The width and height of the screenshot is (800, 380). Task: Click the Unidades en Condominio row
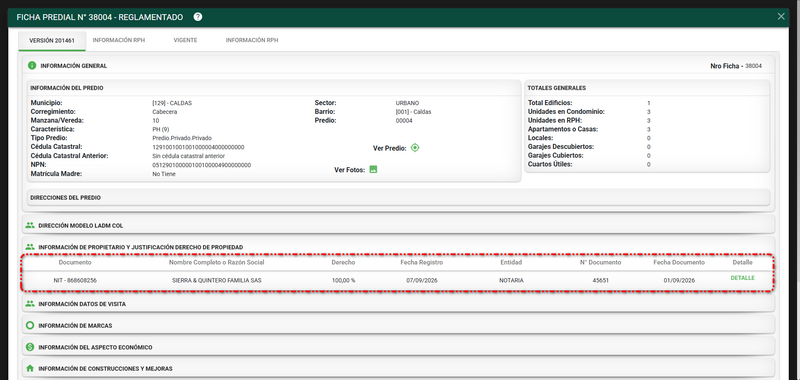(589, 112)
